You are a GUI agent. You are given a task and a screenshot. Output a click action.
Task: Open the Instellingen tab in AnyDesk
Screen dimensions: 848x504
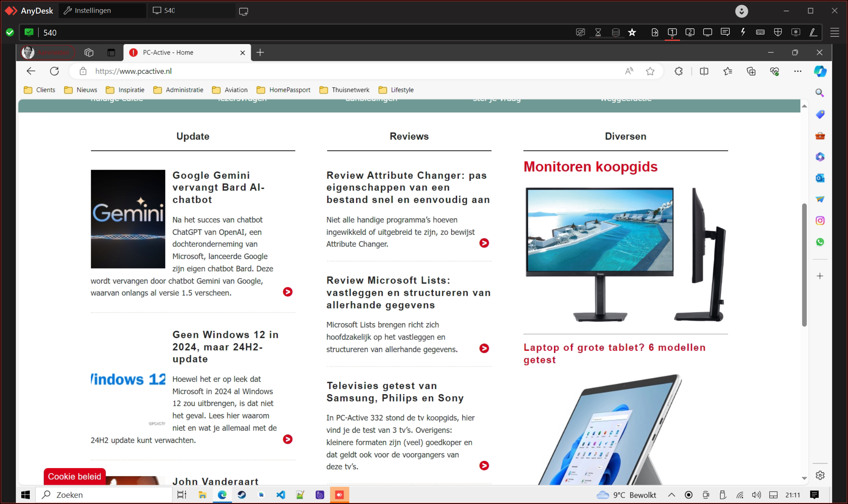pyautogui.click(x=102, y=11)
